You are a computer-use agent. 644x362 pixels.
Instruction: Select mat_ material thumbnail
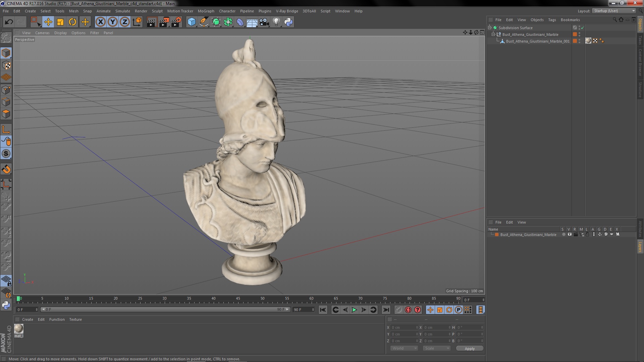(x=18, y=328)
